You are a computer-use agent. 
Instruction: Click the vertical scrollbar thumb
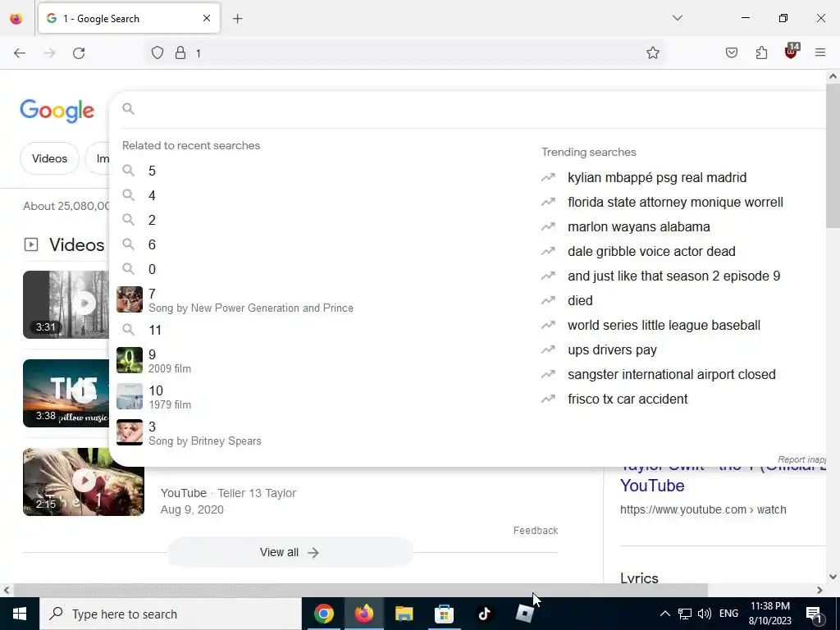833,155
